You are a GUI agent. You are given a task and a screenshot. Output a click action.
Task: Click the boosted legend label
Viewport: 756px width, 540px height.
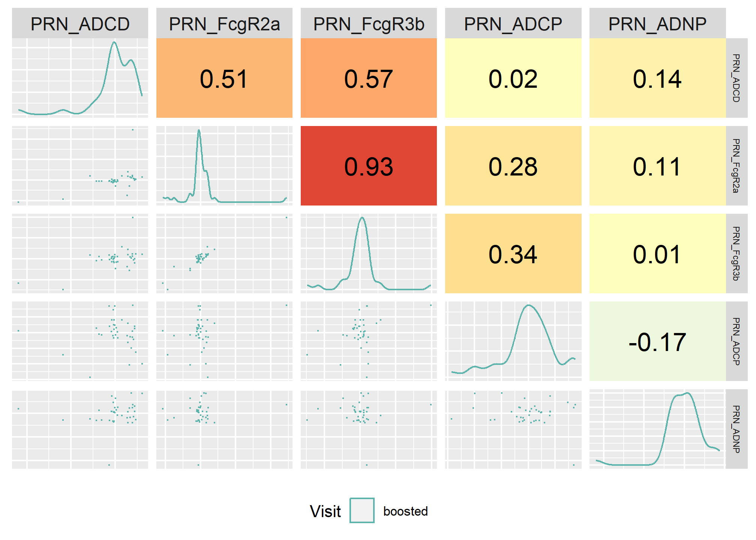[405, 511]
